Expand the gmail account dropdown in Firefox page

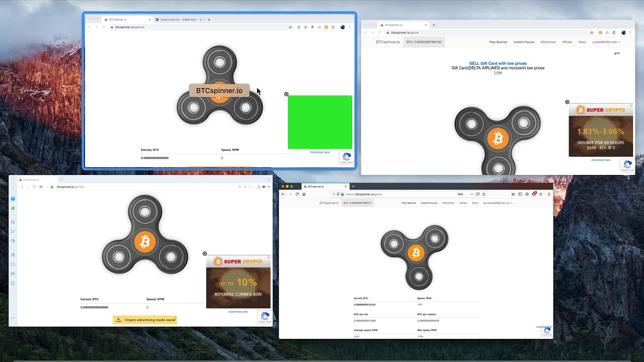click(498, 203)
